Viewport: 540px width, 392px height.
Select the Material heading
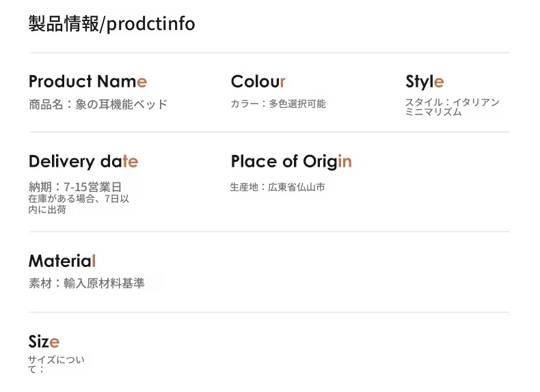point(62,261)
